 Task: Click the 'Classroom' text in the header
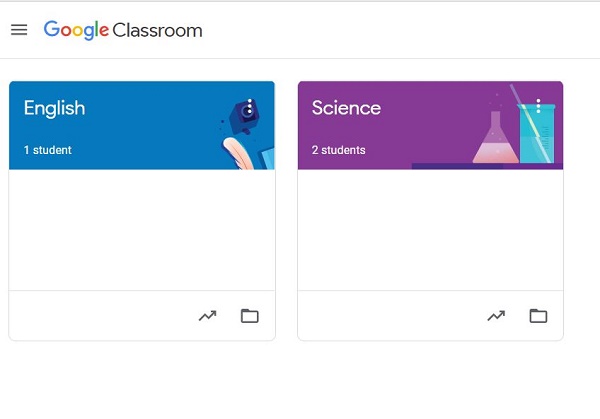[158, 30]
